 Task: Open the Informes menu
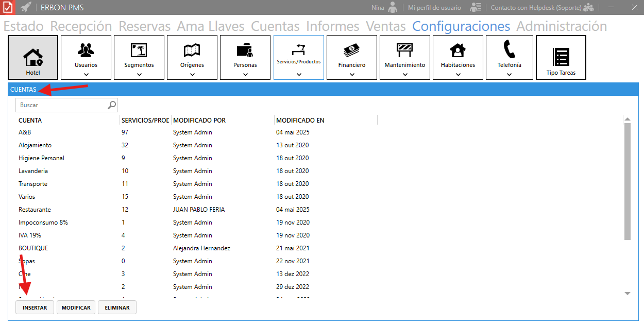pos(332,26)
